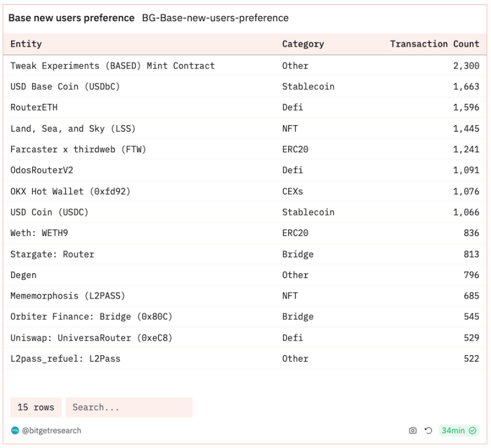The image size is (491, 448).
Task: Click the bitgetresearch avatar icon
Action: coord(15,430)
